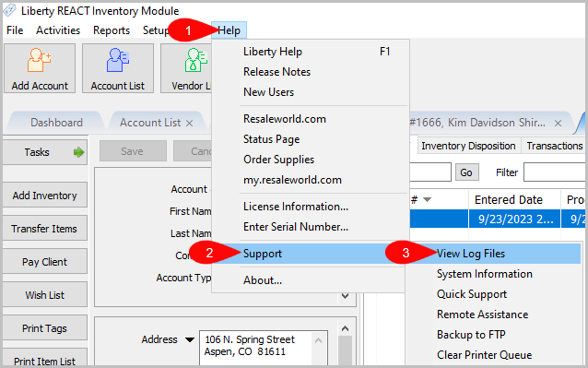Select the 9/23/2023 entered date cell
Viewport: 588px width, 368px height.
click(514, 219)
